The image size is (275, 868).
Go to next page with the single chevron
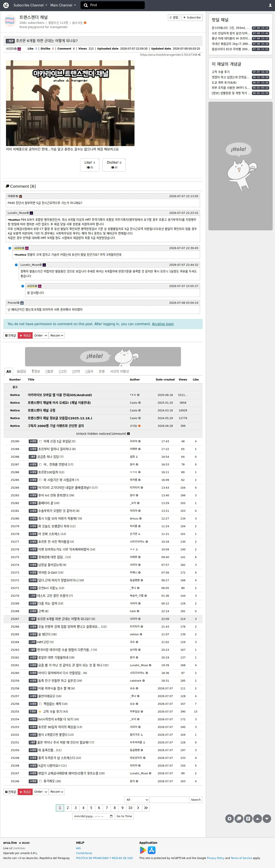point(138,808)
